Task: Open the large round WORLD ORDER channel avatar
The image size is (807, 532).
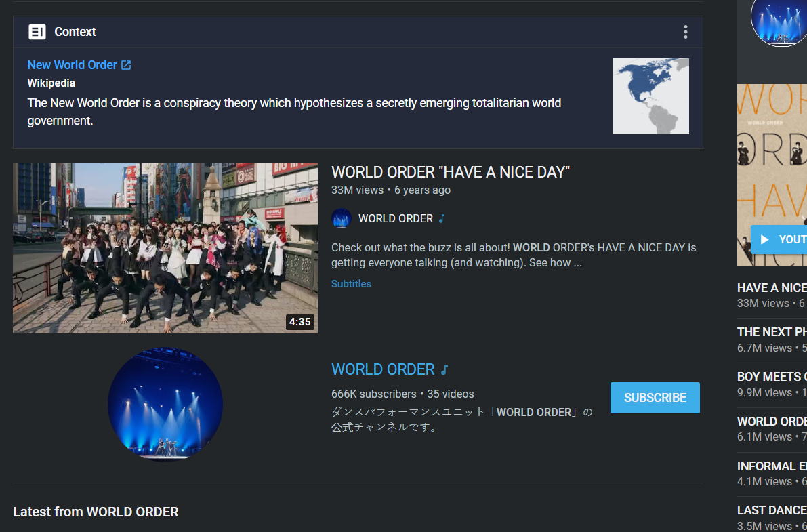Action: (165, 405)
